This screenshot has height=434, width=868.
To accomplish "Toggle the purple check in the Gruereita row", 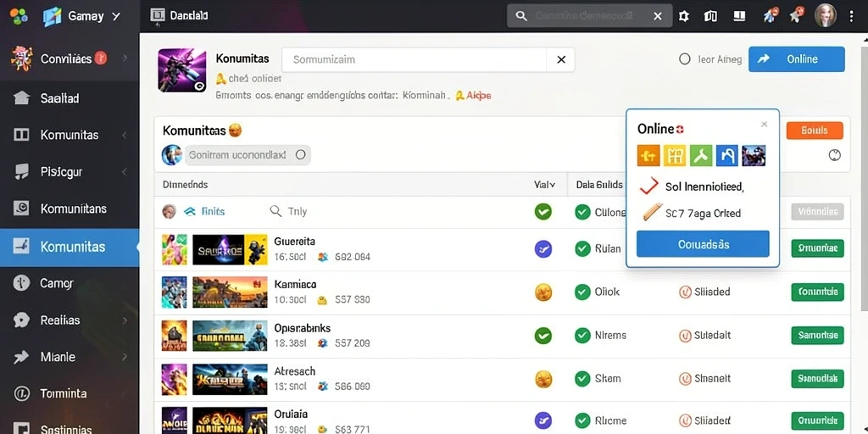I will tap(543, 248).
